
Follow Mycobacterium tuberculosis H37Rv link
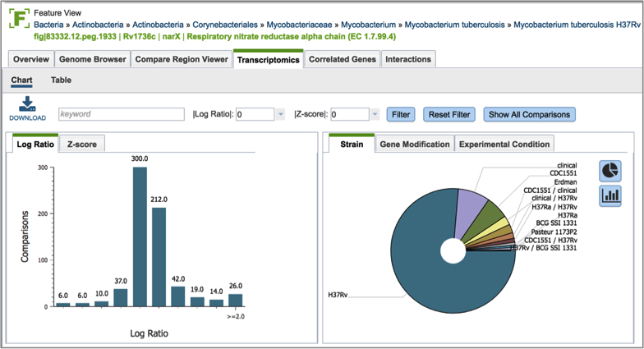point(577,25)
